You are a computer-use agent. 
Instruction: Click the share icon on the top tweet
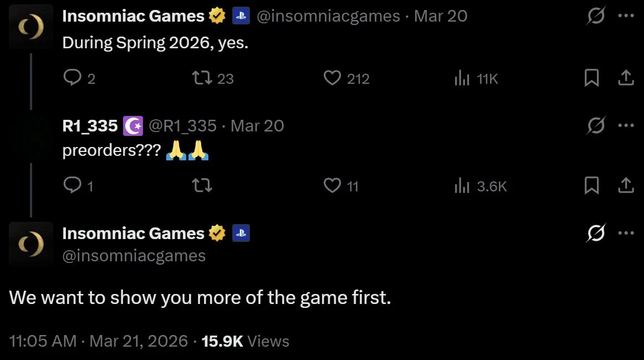[625, 78]
